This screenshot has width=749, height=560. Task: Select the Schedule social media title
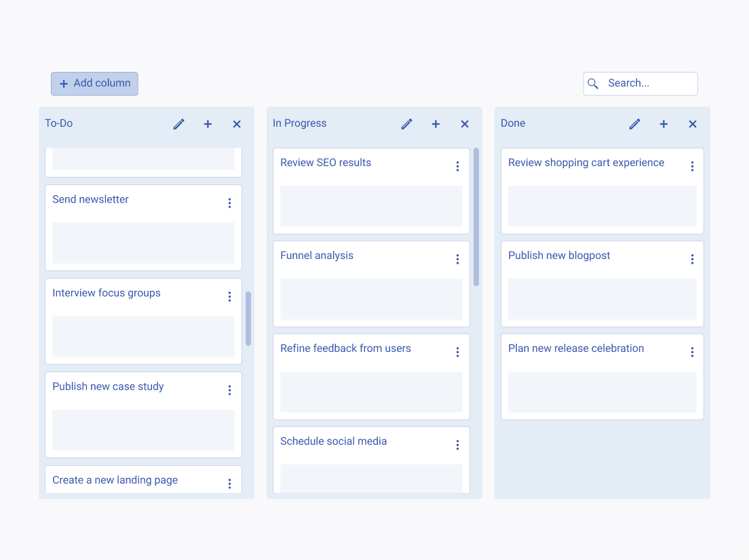333,441
